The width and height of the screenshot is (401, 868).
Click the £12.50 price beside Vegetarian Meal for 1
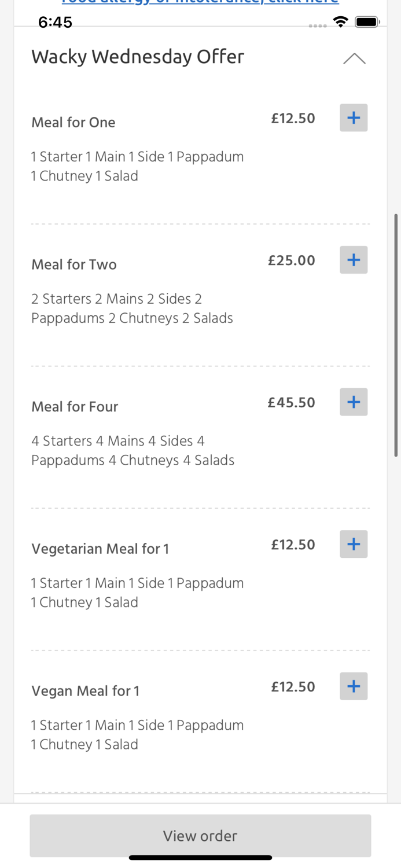(293, 544)
